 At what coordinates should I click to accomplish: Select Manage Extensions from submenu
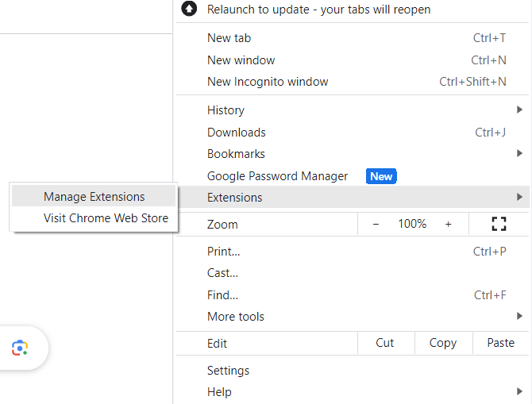pyautogui.click(x=94, y=197)
